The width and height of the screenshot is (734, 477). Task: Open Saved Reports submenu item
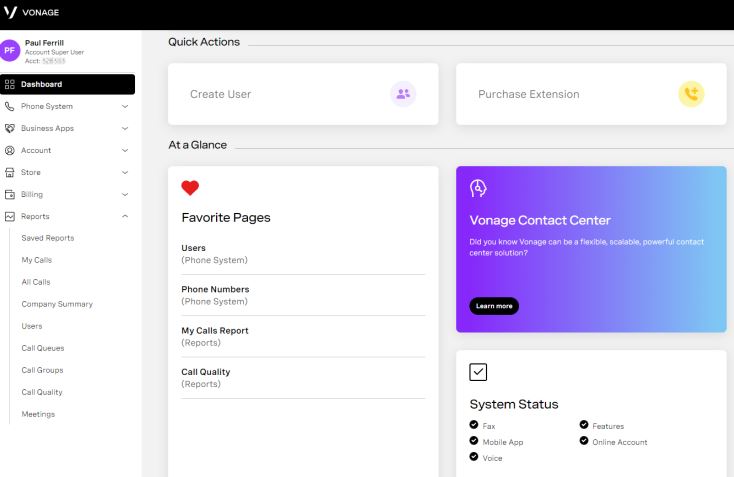coord(48,238)
